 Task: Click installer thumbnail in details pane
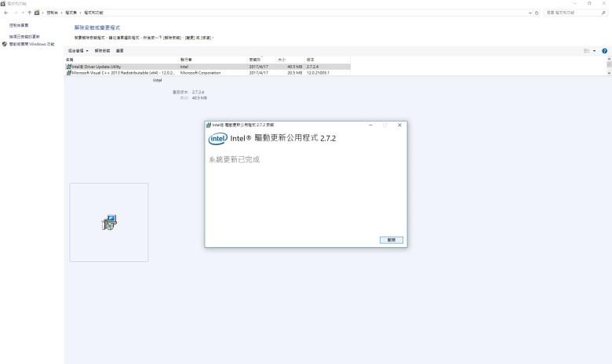click(x=109, y=222)
